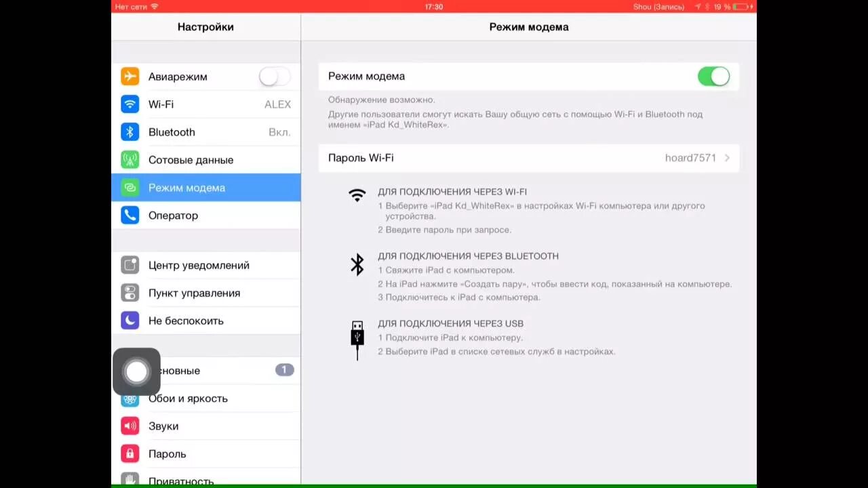The width and height of the screenshot is (868, 488).
Task: Tap Свяжите iPad с компьютером step
Action: (446, 270)
